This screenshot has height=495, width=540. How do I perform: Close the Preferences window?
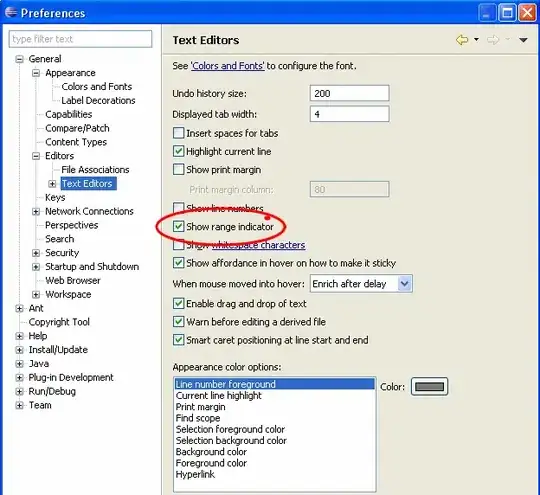[527, 13]
